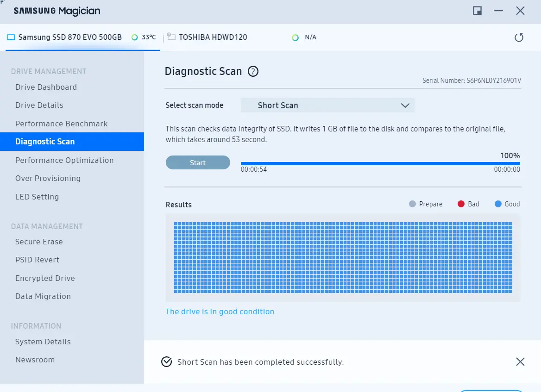Screen dimensions: 541x392
Task: Dismiss the scan completed notification
Action: click(x=520, y=361)
